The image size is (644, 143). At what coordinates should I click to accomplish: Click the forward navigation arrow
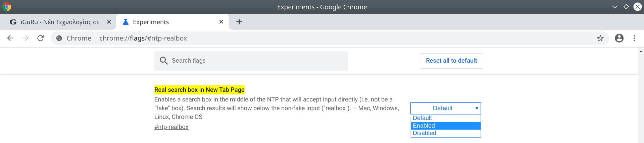[x=26, y=38]
